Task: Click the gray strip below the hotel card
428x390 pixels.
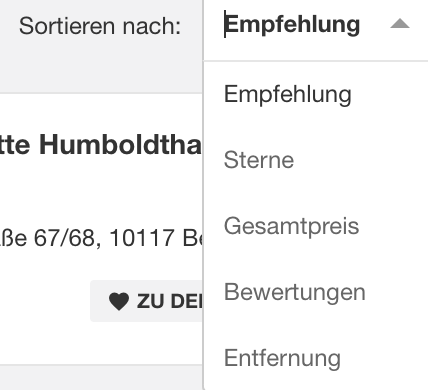Action: (x=101, y=378)
